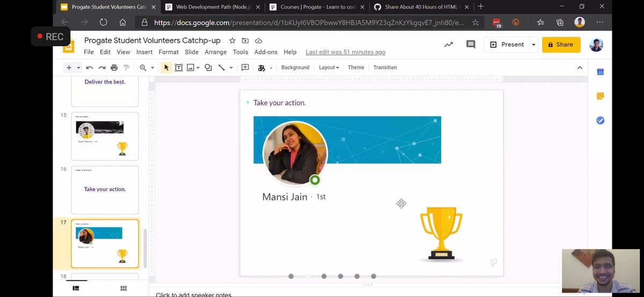This screenshot has height=297, width=644.
Task: Select the Paint format tool
Action: (x=127, y=68)
